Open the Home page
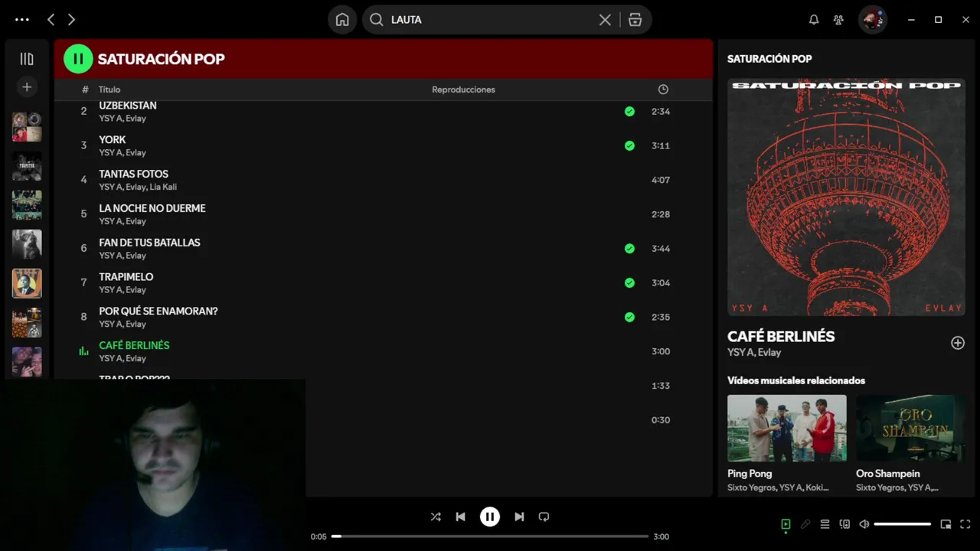This screenshot has height=551, width=980. point(342,20)
